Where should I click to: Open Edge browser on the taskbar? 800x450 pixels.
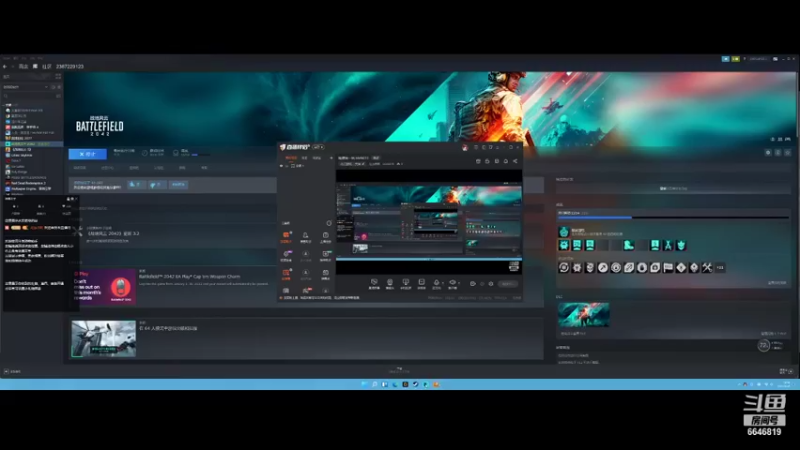pos(395,384)
